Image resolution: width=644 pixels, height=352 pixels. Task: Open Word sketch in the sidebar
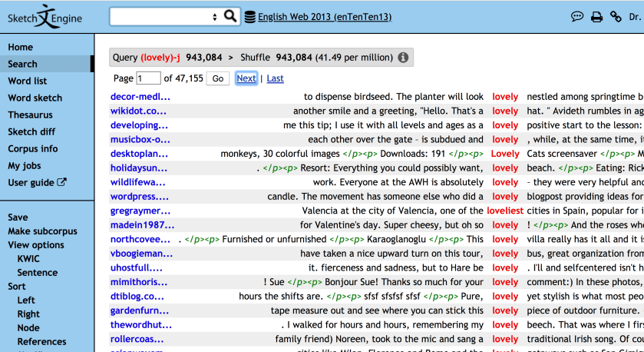click(35, 98)
